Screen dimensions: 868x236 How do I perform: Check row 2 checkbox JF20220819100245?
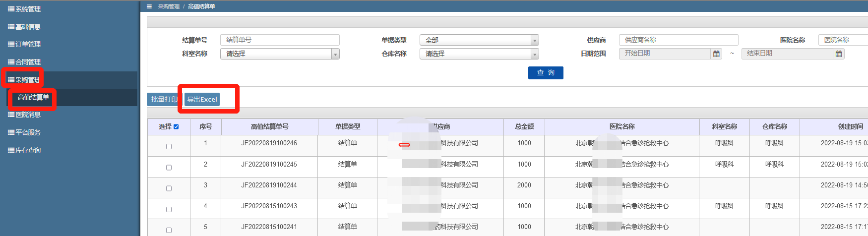pyautogui.click(x=169, y=168)
